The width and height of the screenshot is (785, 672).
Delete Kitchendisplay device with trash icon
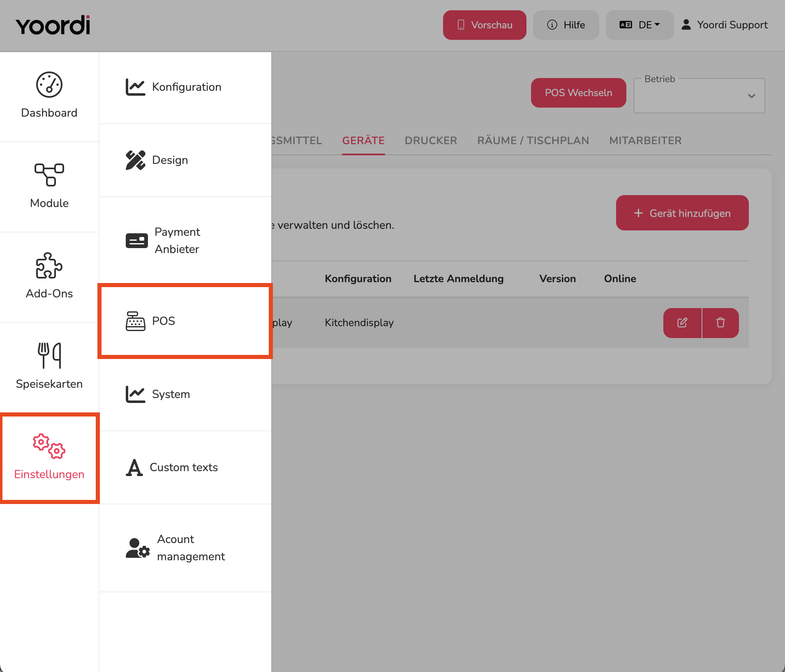720,323
